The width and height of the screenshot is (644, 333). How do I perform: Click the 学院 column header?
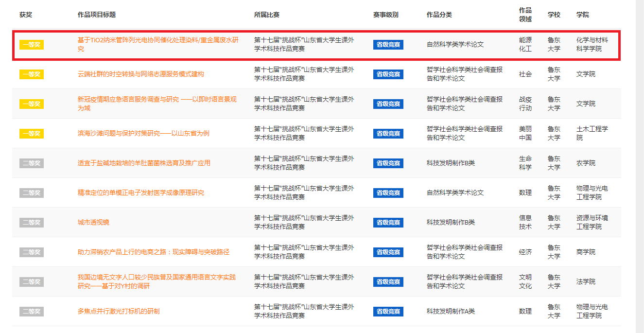click(583, 15)
